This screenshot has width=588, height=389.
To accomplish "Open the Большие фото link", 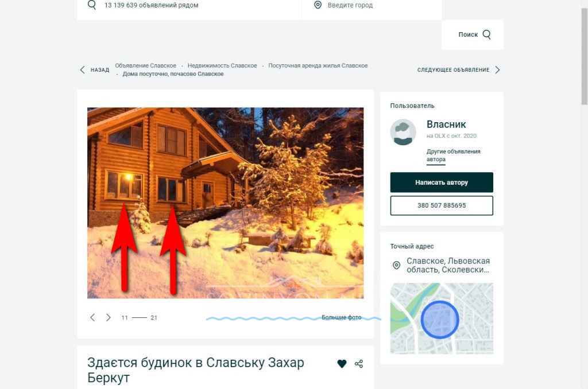I will 341,317.
